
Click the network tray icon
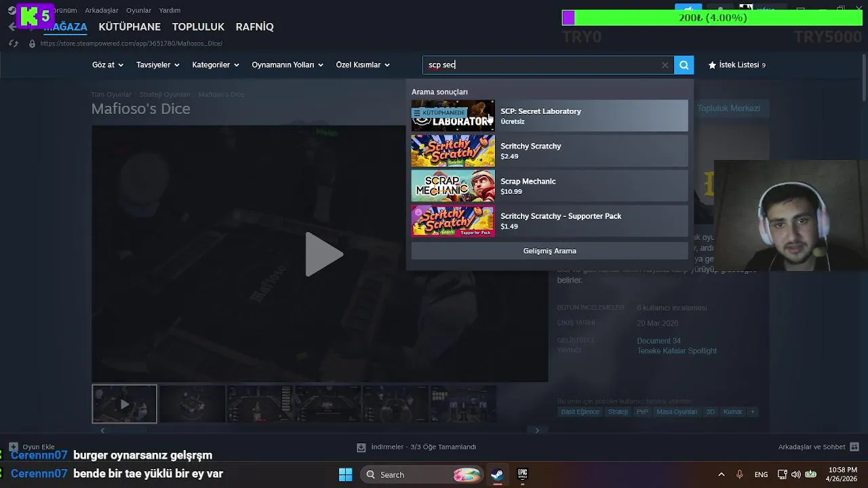coord(782,474)
